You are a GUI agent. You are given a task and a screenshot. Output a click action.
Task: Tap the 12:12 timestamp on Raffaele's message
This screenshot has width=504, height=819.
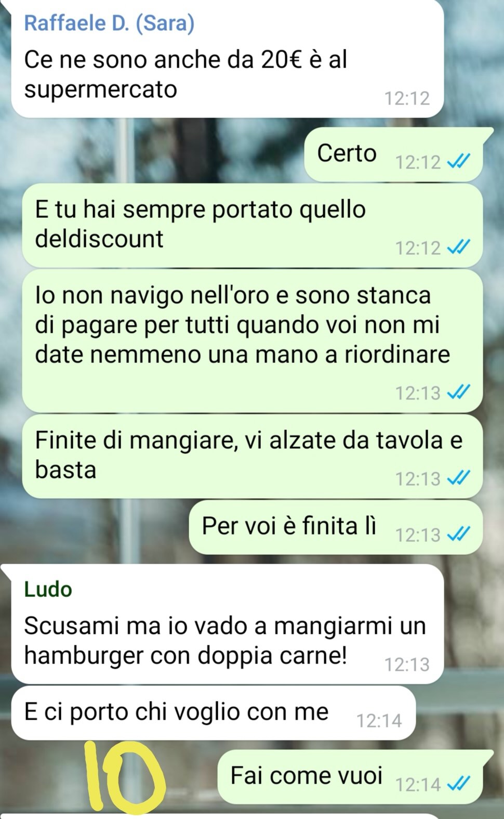click(x=407, y=98)
